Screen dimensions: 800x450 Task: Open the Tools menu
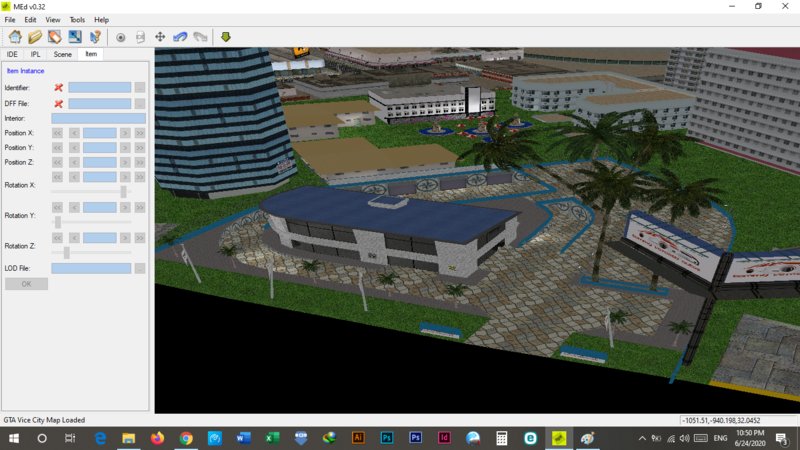(x=77, y=20)
